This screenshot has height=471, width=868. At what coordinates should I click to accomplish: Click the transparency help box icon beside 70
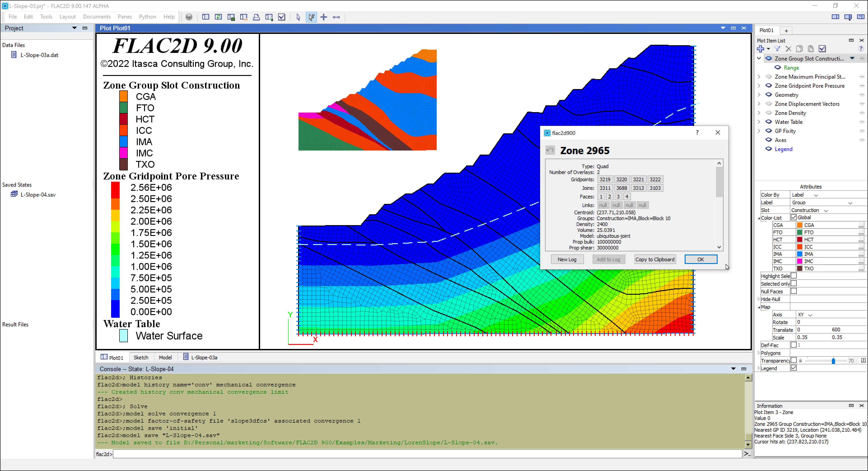(x=863, y=360)
